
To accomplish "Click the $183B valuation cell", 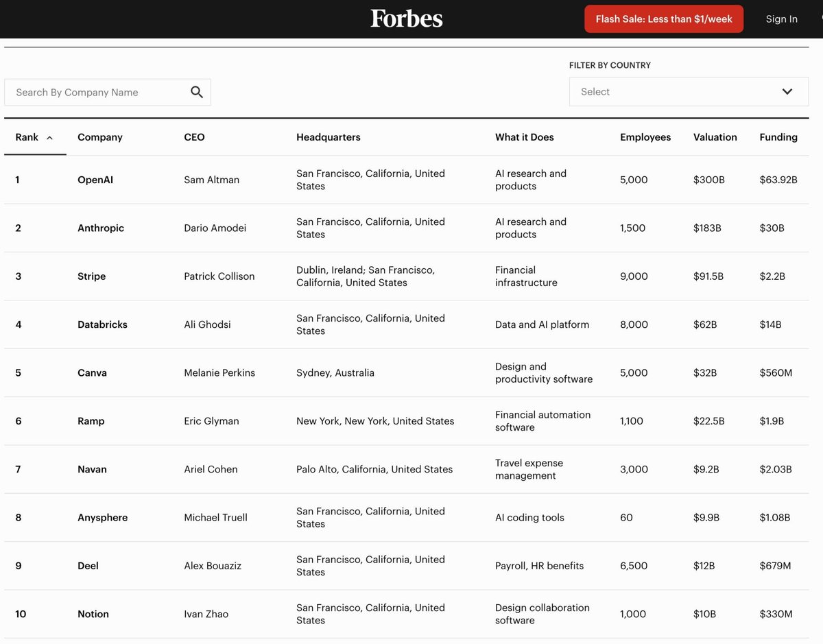I will [x=707, y=228].
